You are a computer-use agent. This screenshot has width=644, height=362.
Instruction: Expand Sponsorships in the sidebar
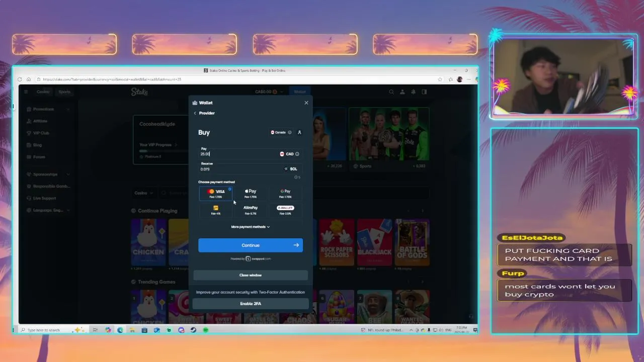pyautogui.click(x=48, y=174)
